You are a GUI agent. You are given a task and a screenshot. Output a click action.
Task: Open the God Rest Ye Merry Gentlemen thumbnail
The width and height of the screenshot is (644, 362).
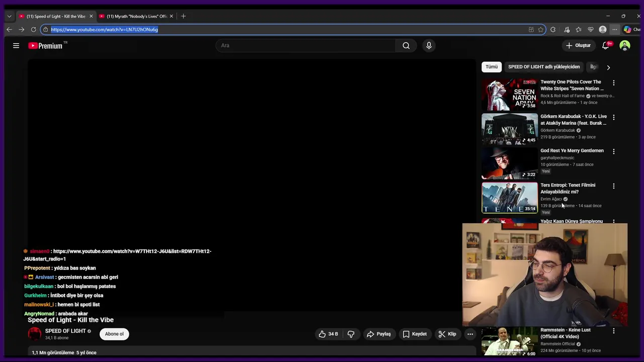pyautogui.click(x=510, y=163)
